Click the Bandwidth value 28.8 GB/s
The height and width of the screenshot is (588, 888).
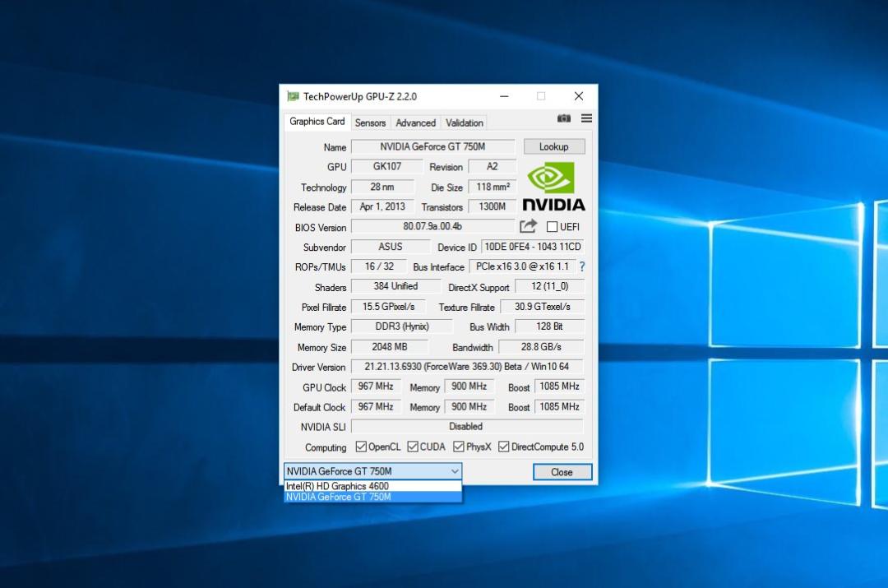click(541, 347)
